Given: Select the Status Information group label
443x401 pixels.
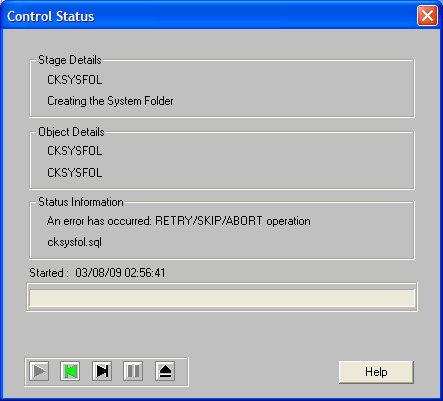Looking at the screenshot, I should pyautogui.click(x=81, y=202).
